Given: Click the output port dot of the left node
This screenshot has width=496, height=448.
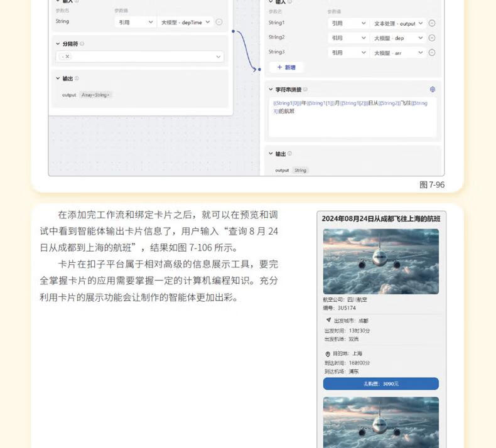Looking at the screenshot, I should pos(234,31).
